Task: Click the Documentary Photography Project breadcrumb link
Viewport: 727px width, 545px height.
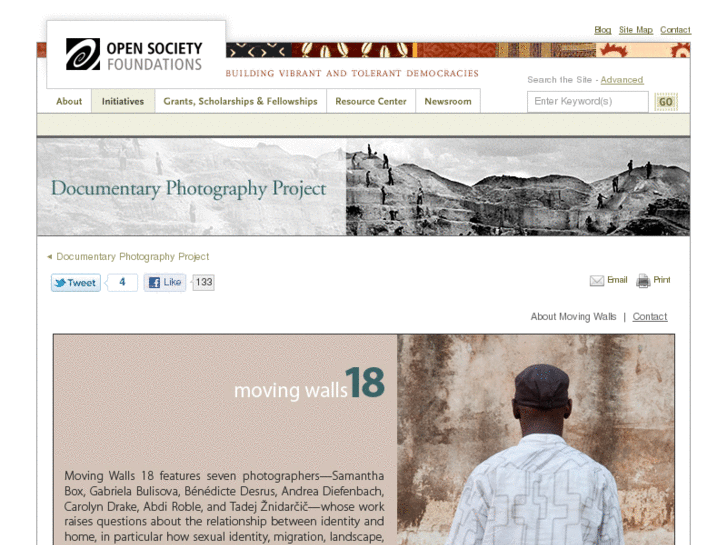Action: pos(133,256)
